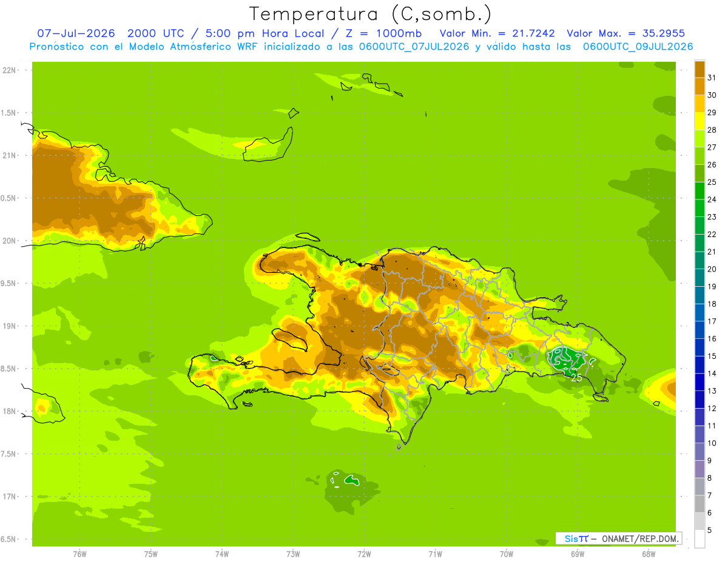Click longitude axis label '69W'
Viewport: 728px width, 562px height.
coord(578,554)
